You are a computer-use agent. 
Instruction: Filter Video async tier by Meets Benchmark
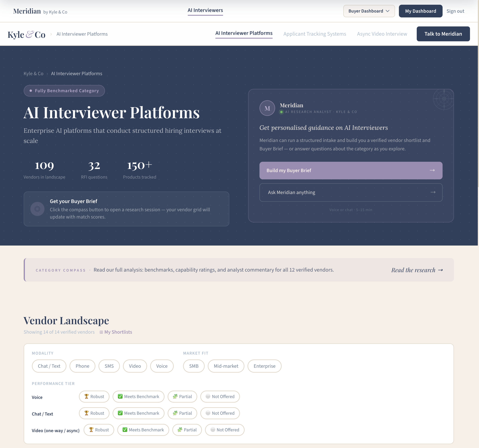(143, 430)
